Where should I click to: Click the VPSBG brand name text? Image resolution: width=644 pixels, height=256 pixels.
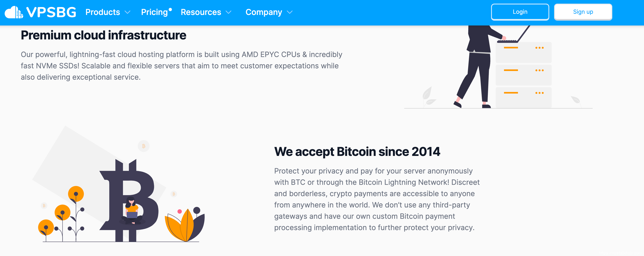click(x=51, y=12)
